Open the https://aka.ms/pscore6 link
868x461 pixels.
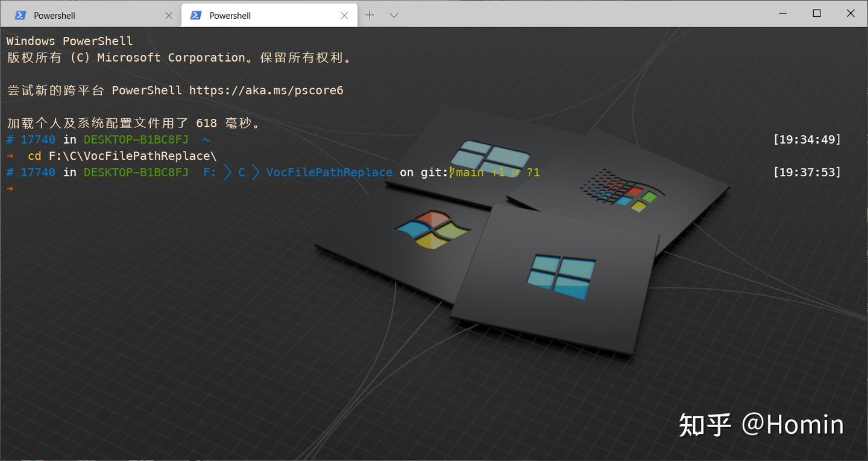(266, 91)
